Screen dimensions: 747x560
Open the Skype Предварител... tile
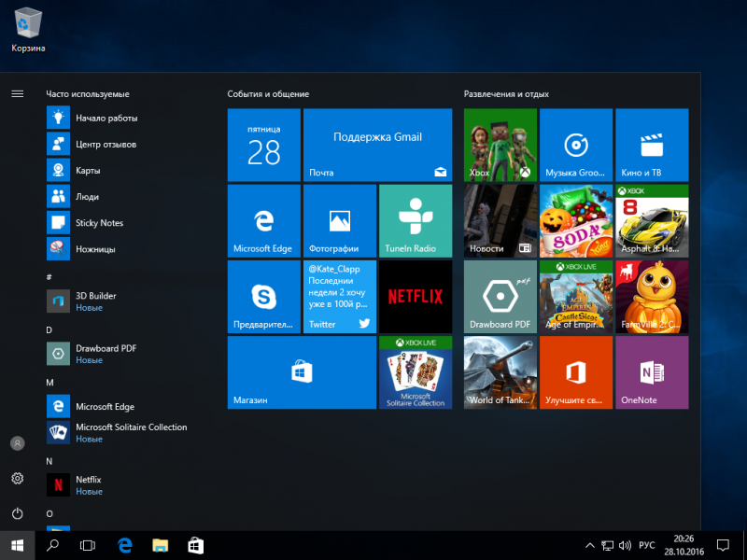264,297
